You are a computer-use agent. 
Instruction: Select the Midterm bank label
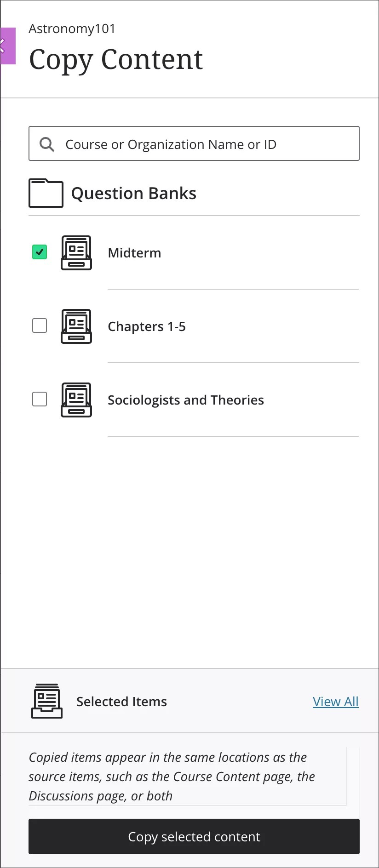[x=134, y=253]
